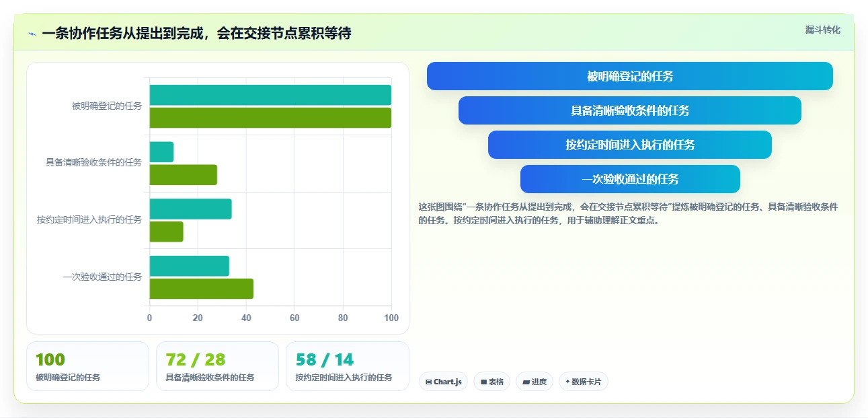Screen dimensions: 868x418
Task: Select the green bar for 按约定时间进入执行的任务
Action: 166,232
